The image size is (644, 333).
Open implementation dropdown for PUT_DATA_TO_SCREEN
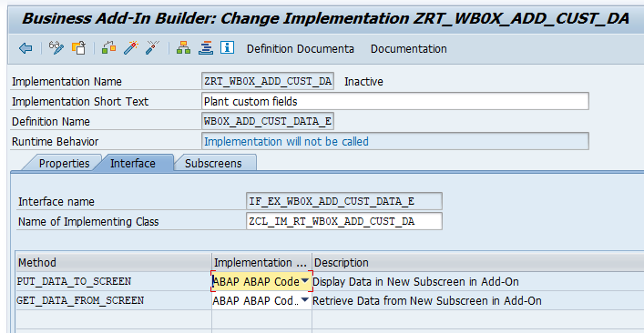pos(305,281)
